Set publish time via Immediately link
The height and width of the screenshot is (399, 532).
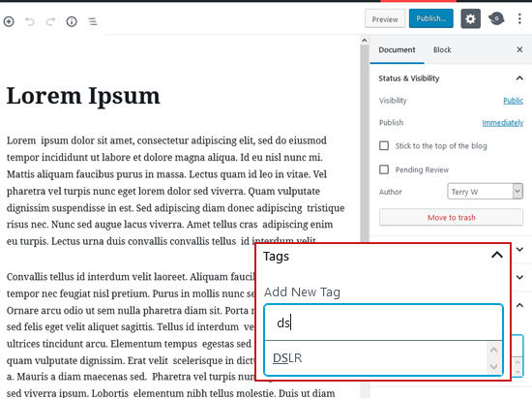(x=502, y=123)
